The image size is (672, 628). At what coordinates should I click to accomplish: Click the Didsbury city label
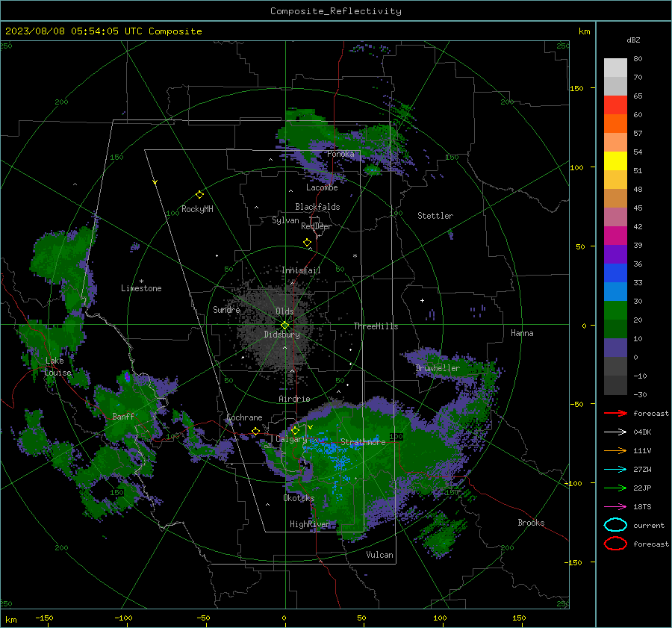click(281, 335)
